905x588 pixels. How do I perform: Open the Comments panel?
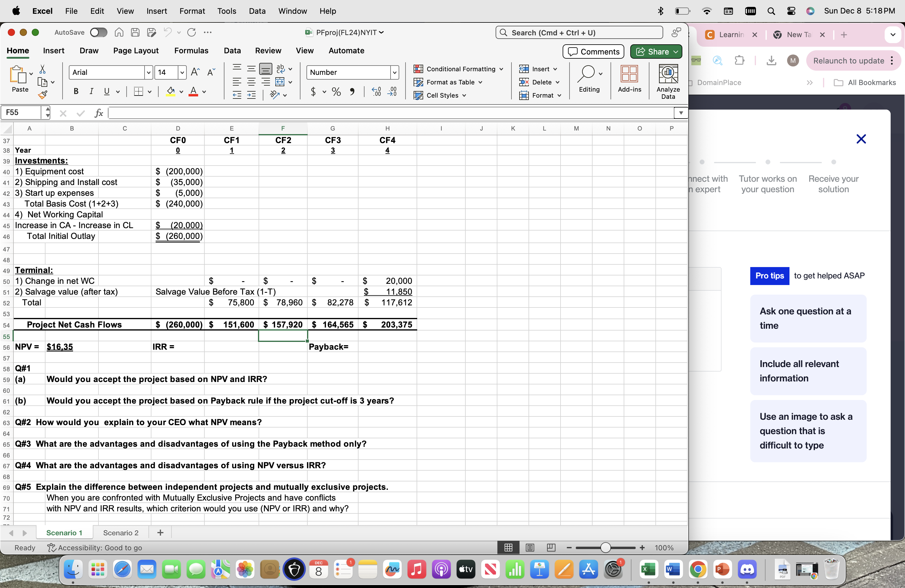[593, 51]
